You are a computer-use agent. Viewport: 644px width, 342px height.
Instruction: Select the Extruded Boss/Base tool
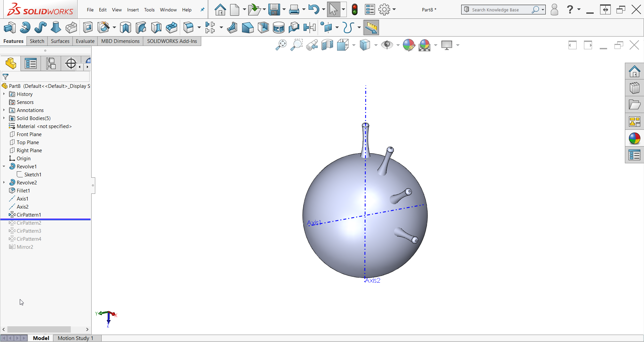pyautogui.click(x=10, y=27)
